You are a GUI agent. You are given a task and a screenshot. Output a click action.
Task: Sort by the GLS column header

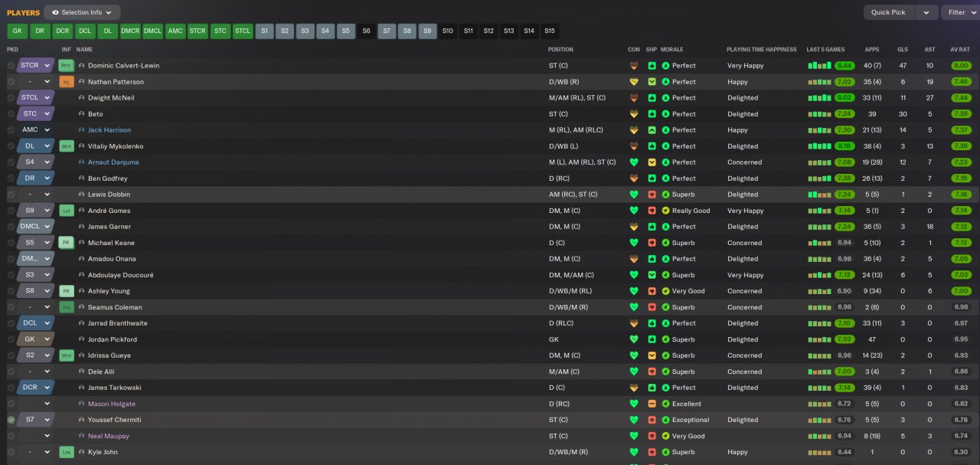click(x=903, y=49)
